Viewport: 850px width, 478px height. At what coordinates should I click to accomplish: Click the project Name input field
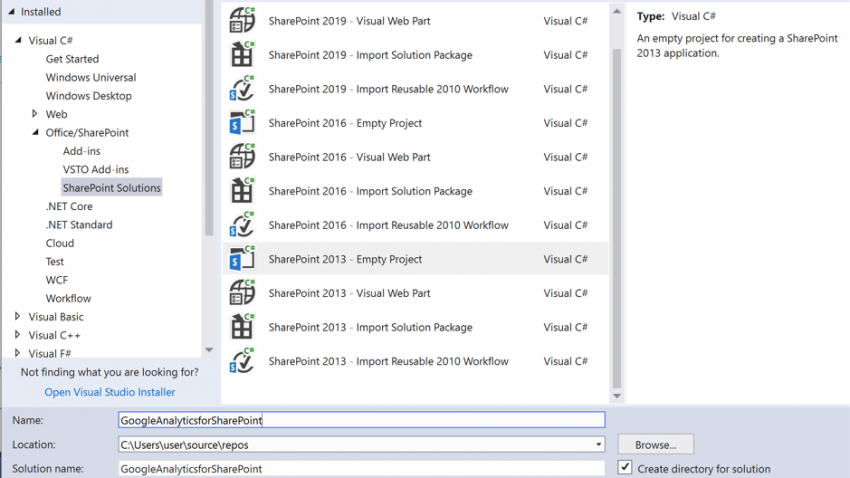click(x=362, y=420)
